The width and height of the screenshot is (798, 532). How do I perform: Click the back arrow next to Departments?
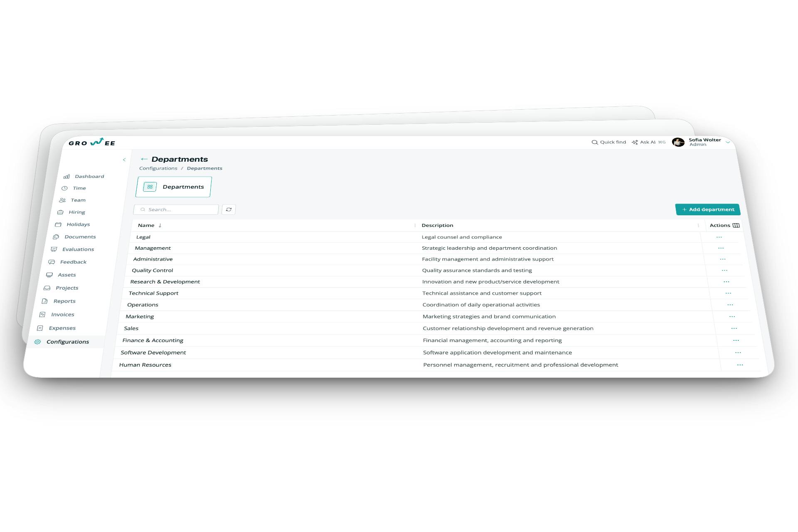coord(144,159)
